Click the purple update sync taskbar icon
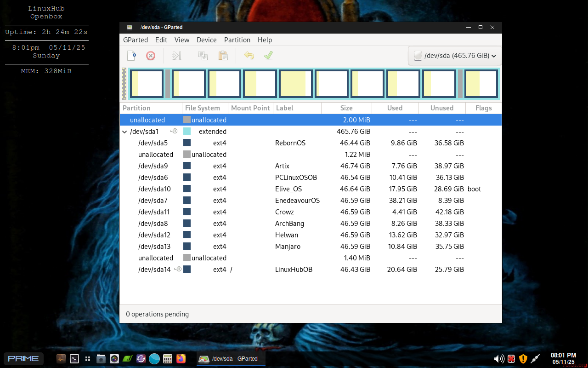Viewport: 588px width, 368px height. [x=141, y=359]
